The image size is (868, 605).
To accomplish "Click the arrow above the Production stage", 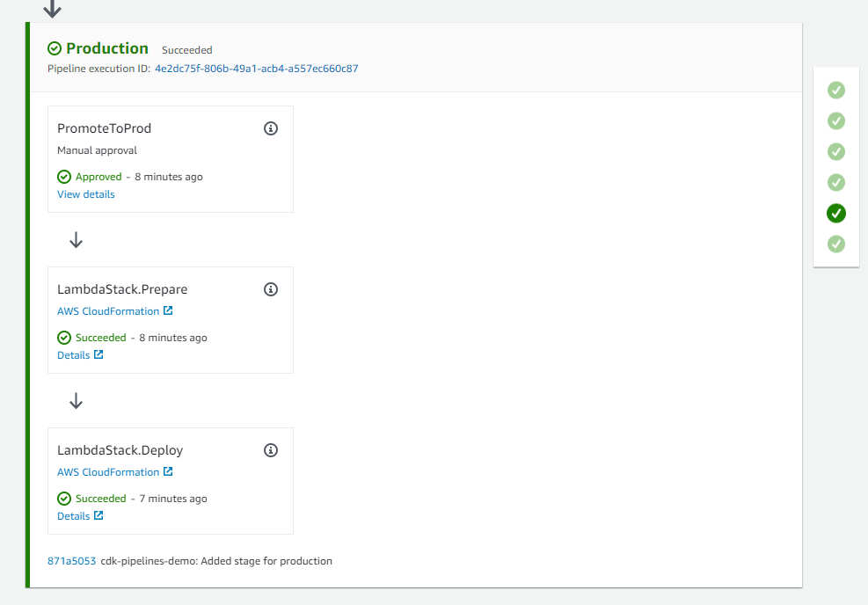I will tap(51, 9).
